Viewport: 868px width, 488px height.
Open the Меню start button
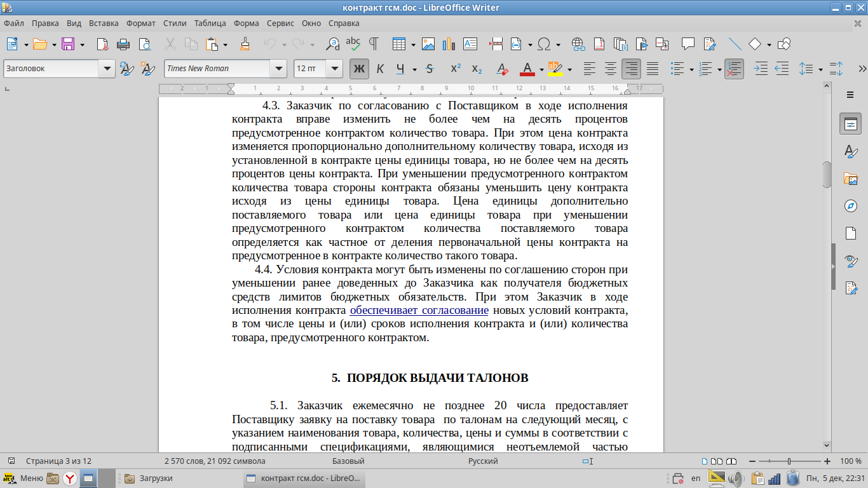click(24, 478)
